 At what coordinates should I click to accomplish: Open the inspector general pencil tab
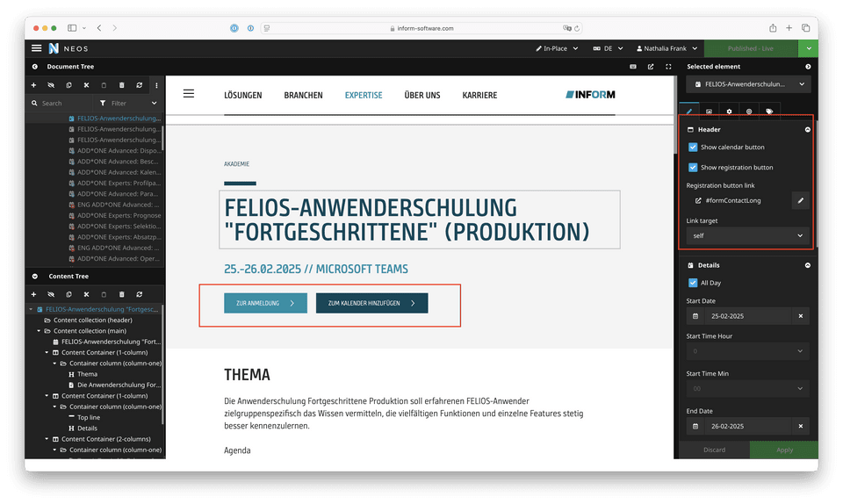tap(689, 111)
